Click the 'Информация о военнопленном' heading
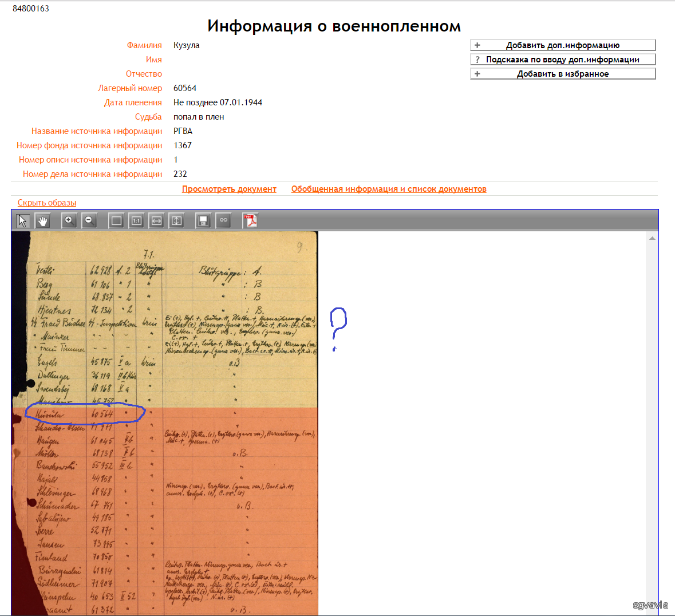 [x=334, y=26]
